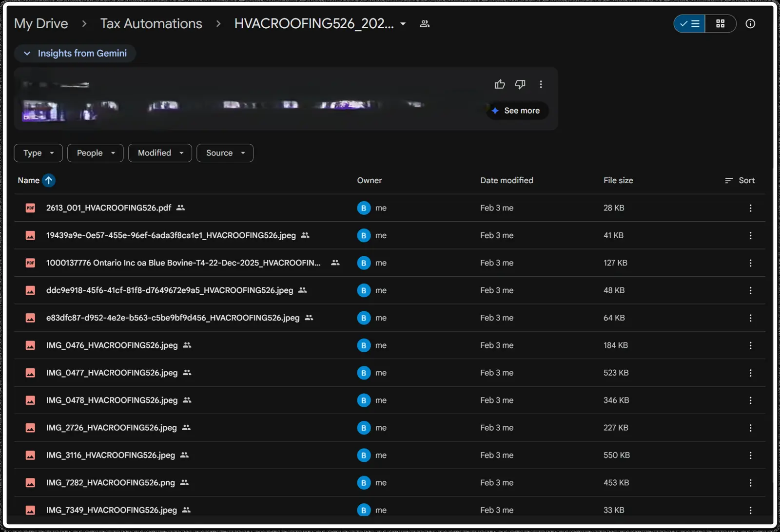Click the Name column header
Viewport: 780px width, 532px height.
[x=28, y=180]
